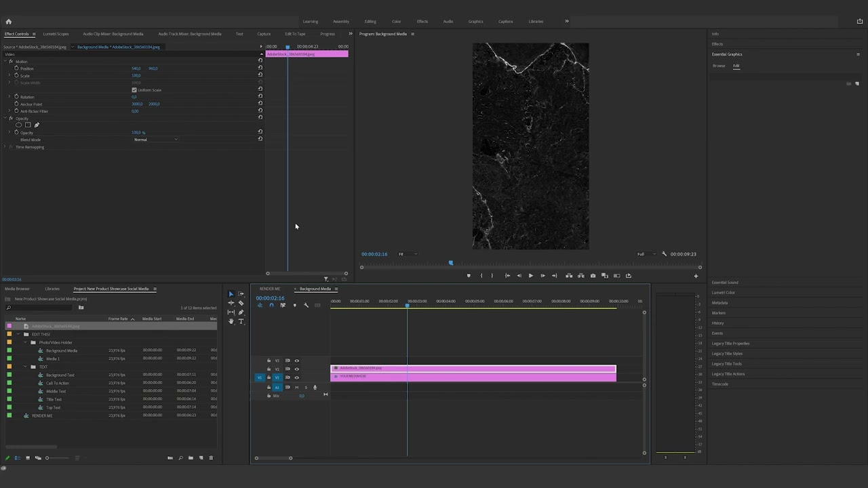The width and height of the screenshot is (868, 488).
Task: Expand the Scale property
Action: (9, 76)
